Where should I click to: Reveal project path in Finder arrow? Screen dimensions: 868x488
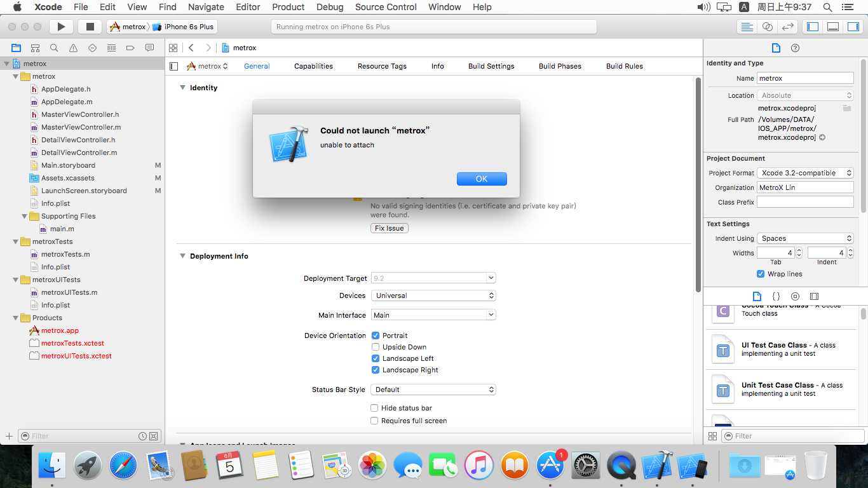point(822,137)
